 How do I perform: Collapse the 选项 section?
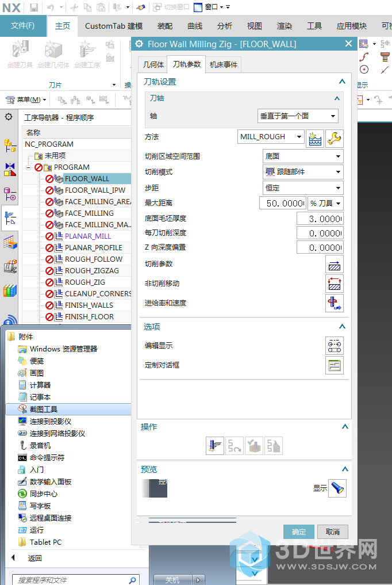coord(342,327)
